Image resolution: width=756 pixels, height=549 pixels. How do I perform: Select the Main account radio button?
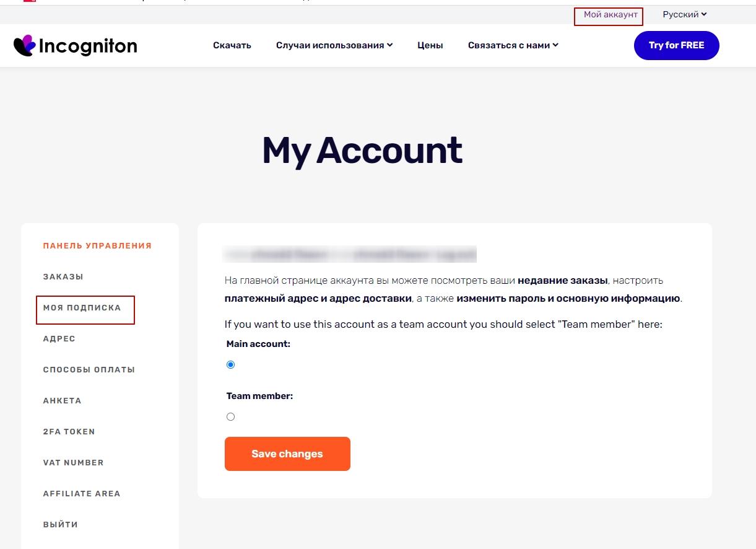tap(230, 365)
